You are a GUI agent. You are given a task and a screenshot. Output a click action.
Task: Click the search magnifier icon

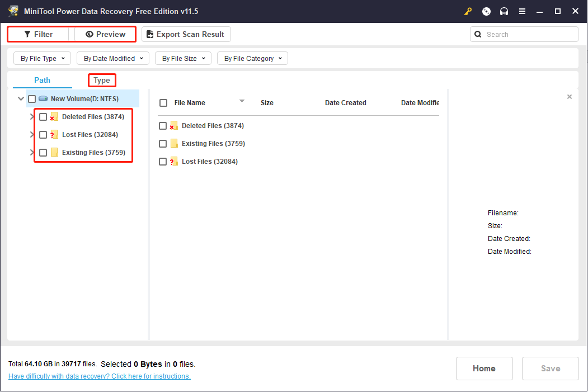(478, 35)
